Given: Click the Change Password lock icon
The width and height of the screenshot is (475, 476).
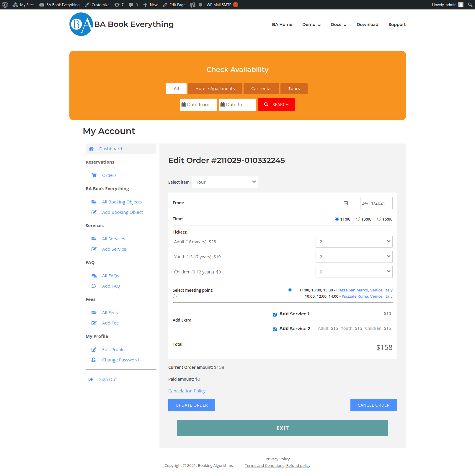Looking at the screenshot, I should 94,360.
